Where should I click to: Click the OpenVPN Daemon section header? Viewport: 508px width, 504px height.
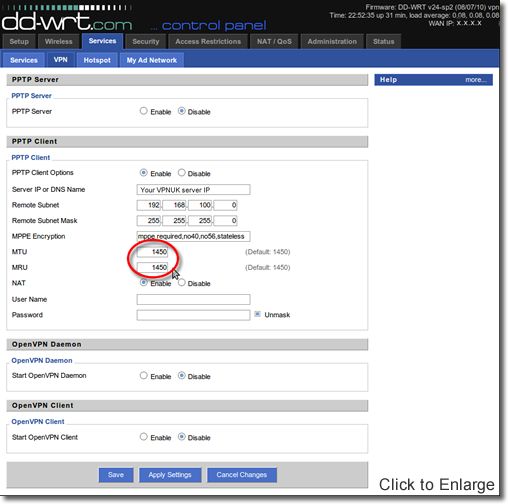tap(187, 344)
